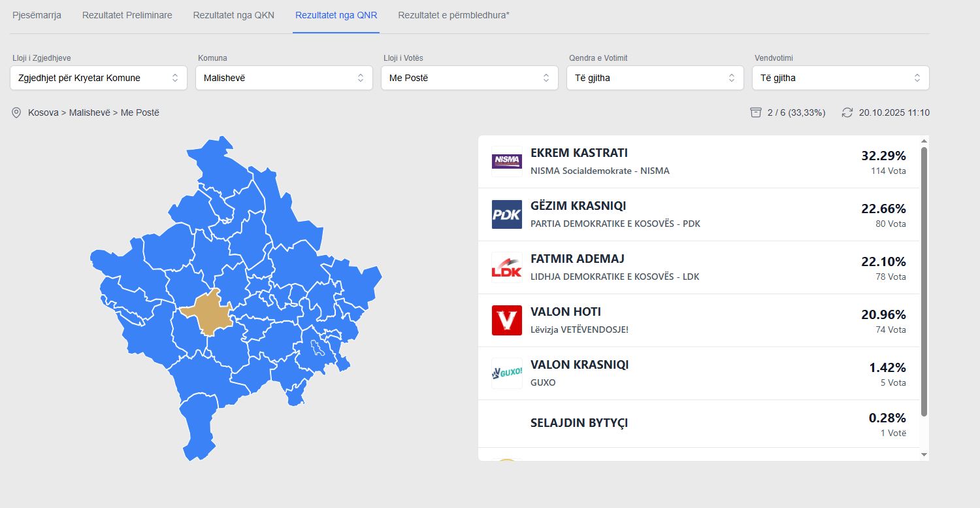Click the NISMA party logo
980x508 pixels.
pyautogui.click(x=506, y=161)
